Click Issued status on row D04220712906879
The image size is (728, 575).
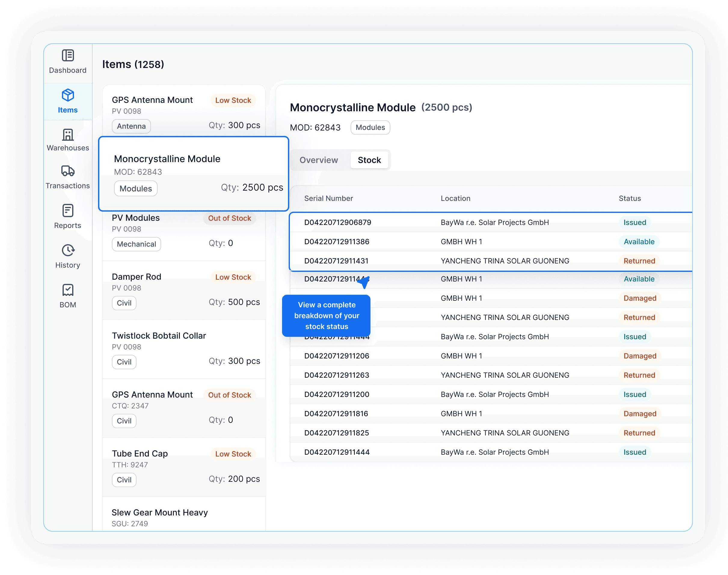[634, 222]
